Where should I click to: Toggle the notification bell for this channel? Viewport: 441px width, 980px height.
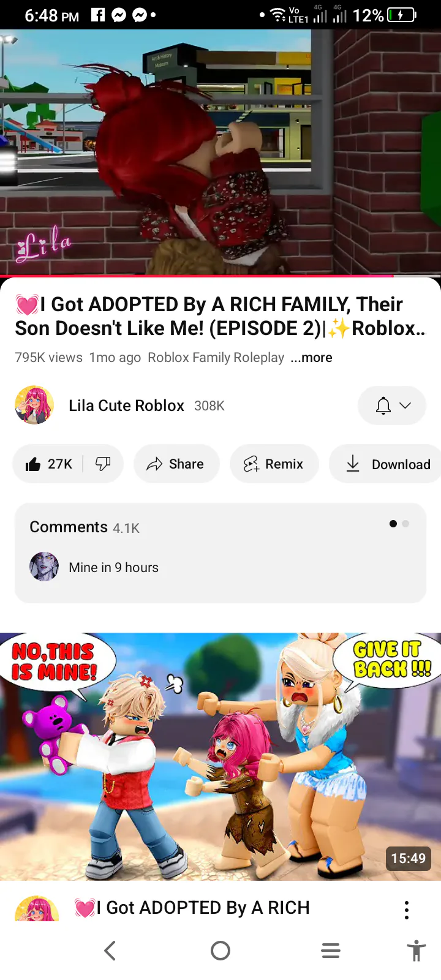pos(383,405)
